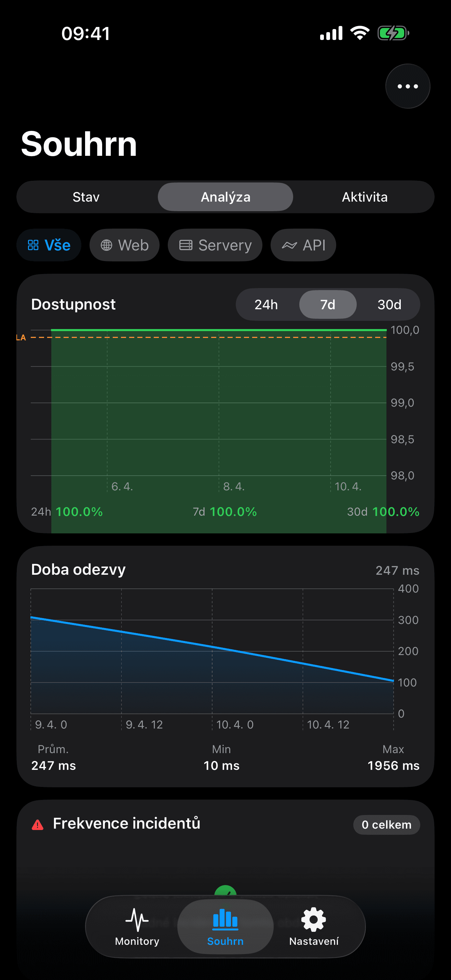Tap the 0 celkem incidents badge
The width and height of the screenshot is (451, 980).
(386, 825)
